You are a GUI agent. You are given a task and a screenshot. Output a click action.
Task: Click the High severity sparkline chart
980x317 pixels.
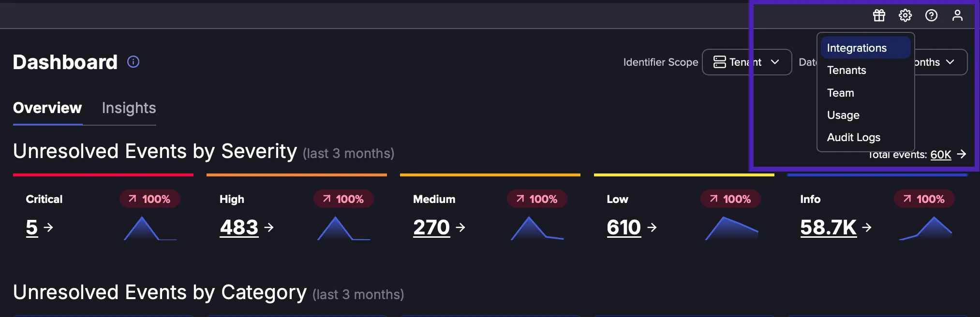pos(344,229)
